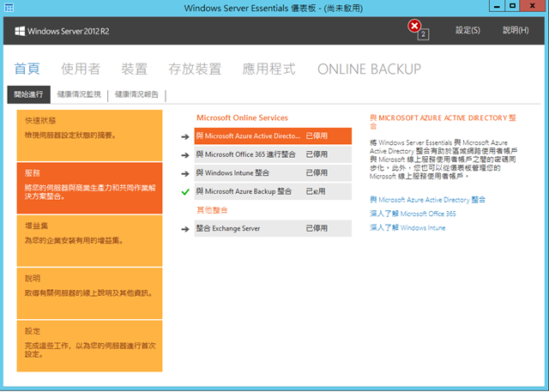Minimize the dashboard window
The width and height of the screenshot is (549, 392).
pos(497,6)
